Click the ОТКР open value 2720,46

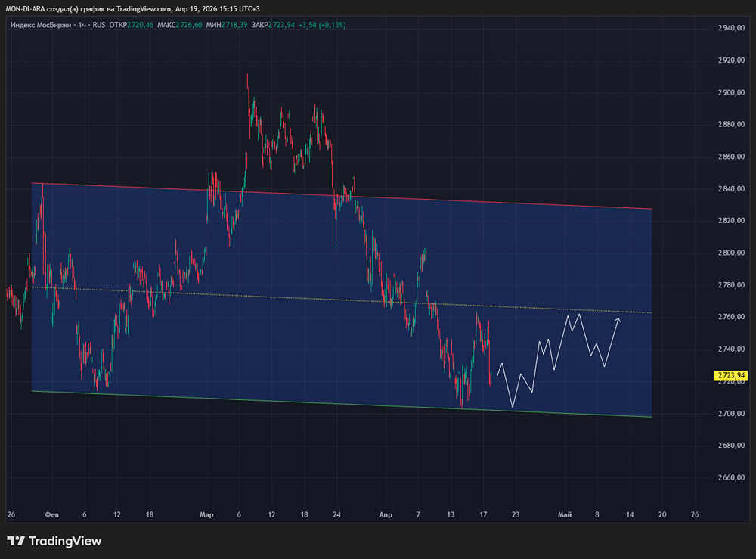tap(141, 25)
